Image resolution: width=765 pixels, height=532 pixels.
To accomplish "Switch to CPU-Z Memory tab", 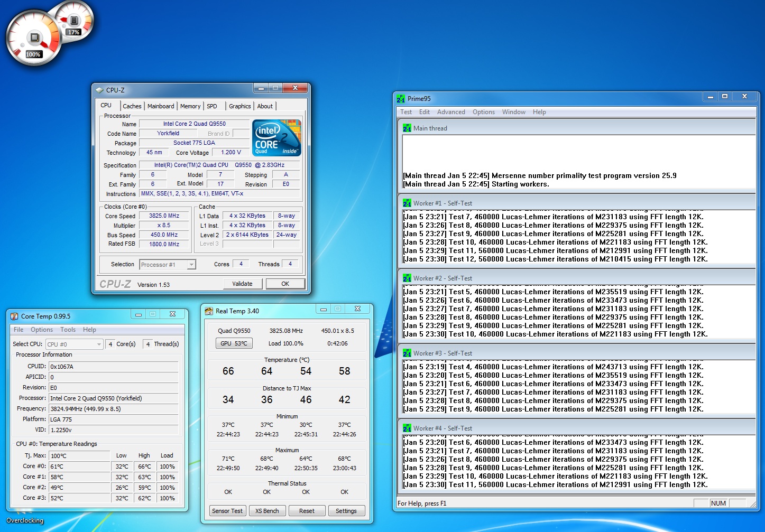I will click(190, 106).
